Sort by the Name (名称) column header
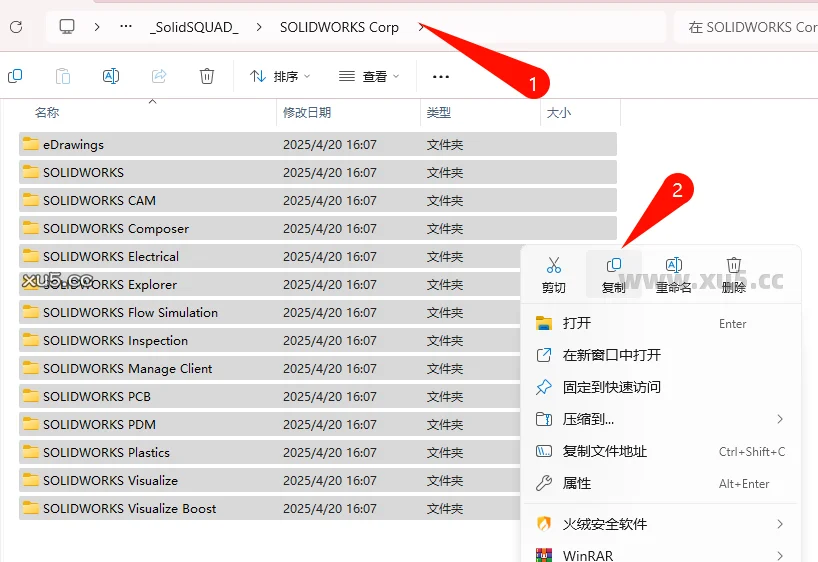Image resolution: width=818 pixels, height=562 pixels. point(47,113)
